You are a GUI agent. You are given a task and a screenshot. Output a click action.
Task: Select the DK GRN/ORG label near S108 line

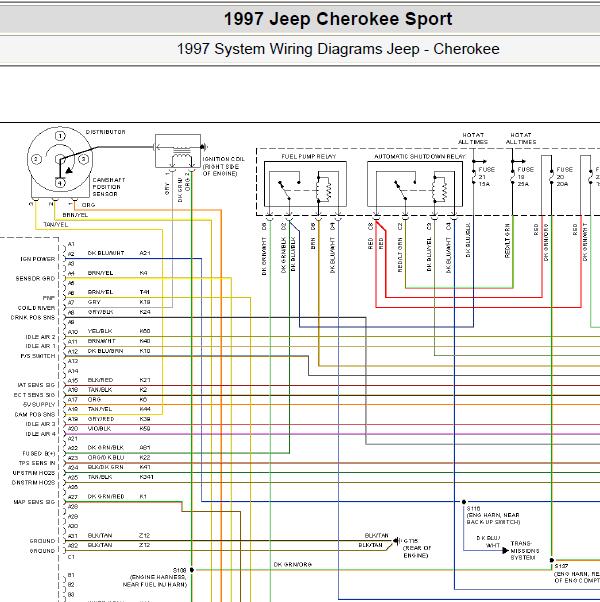click(x=293, y=564)
